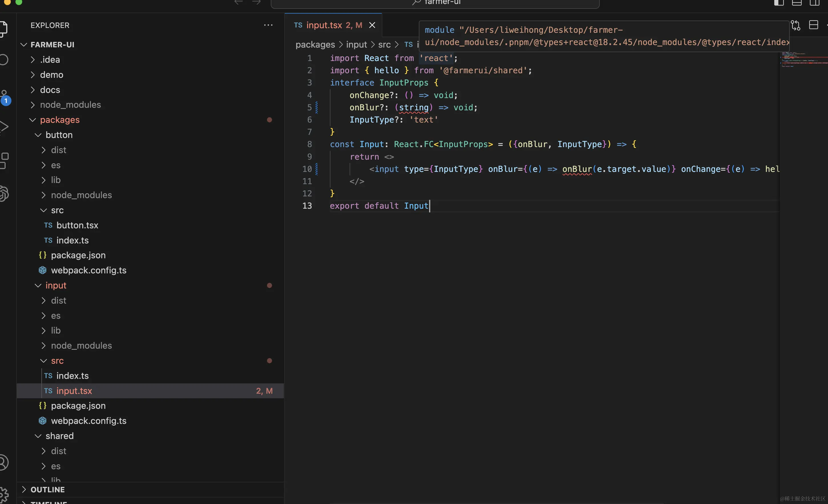Click 'InputProps' in the interface declaration

(403, 83)
